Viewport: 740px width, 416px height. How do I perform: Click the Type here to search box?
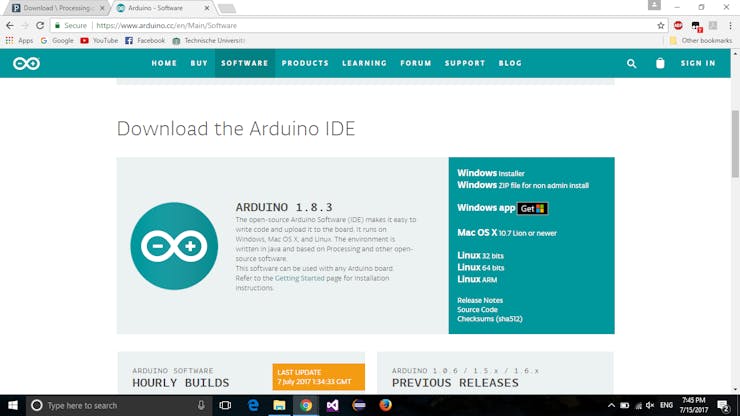click(x=118, y=405)
